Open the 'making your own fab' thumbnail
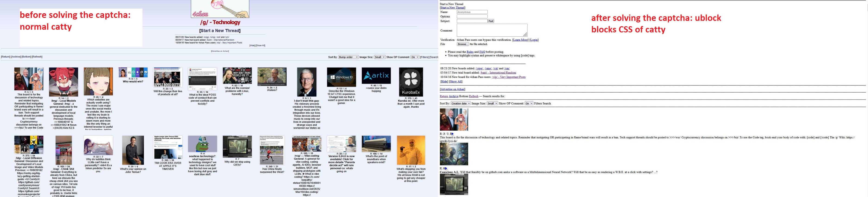The image size is (868, 197). coord(411,150)
